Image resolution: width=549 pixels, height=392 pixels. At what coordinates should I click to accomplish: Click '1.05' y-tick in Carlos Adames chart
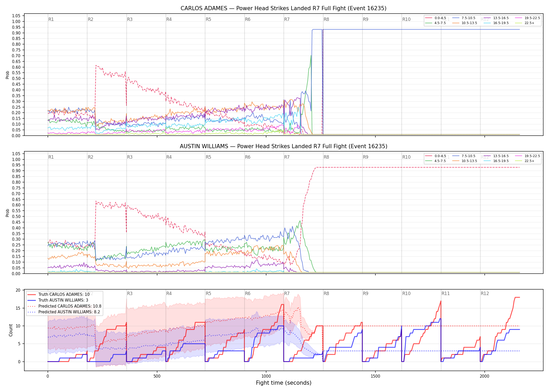coord(16,16)
